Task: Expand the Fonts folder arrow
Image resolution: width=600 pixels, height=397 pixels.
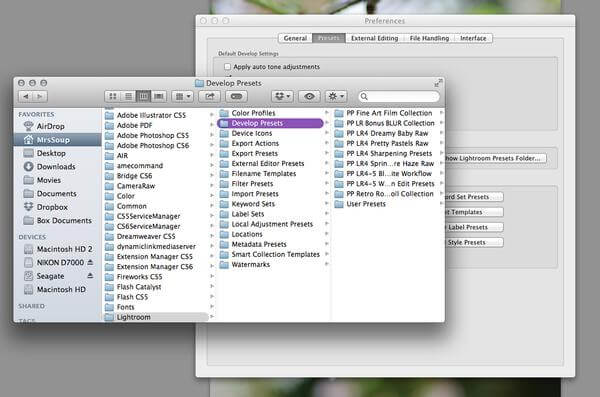Action: click(x=212, y=307)
